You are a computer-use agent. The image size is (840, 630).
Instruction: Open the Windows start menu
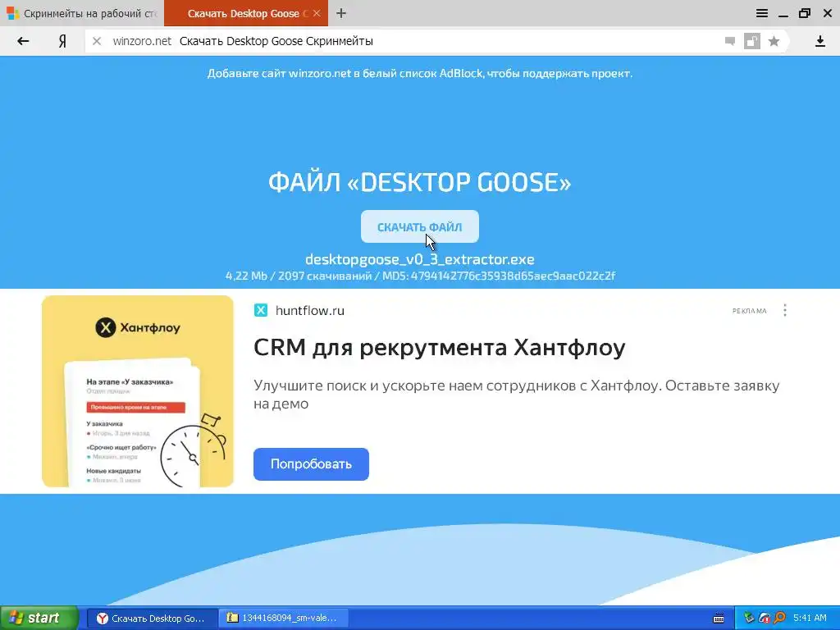[39, 618]
